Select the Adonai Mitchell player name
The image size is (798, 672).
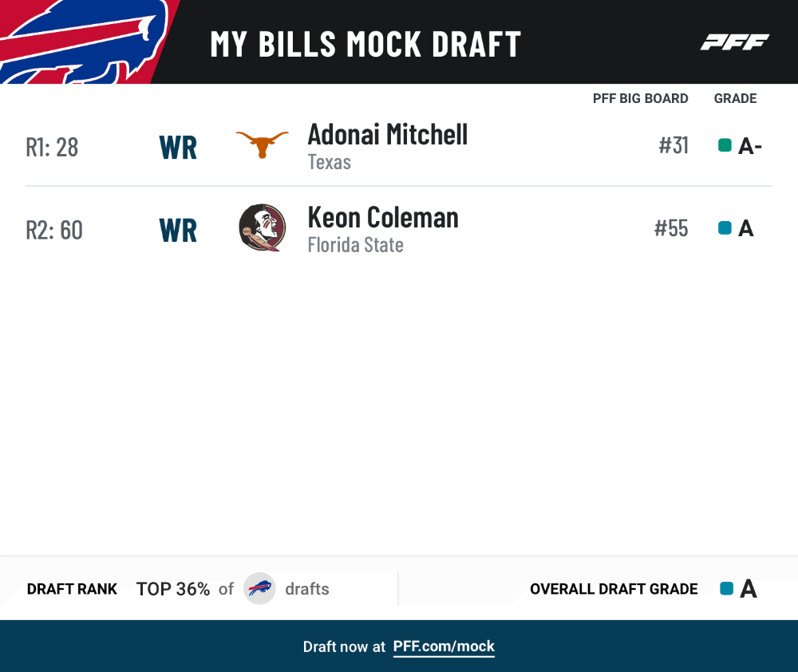coord(387,135)
